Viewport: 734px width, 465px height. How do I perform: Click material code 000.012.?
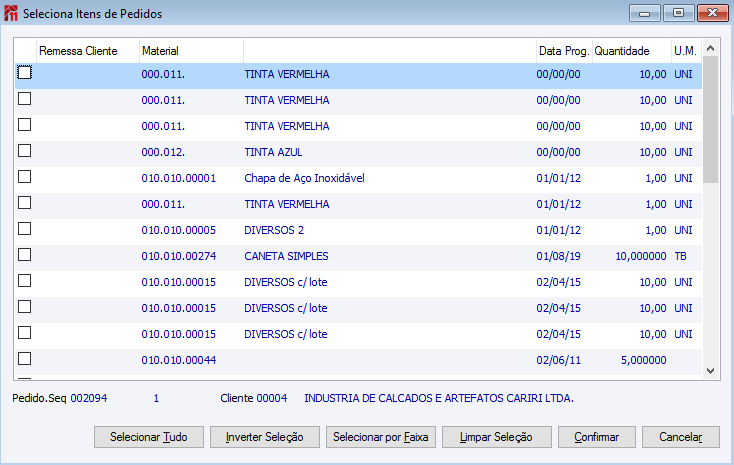pos(163,152)
